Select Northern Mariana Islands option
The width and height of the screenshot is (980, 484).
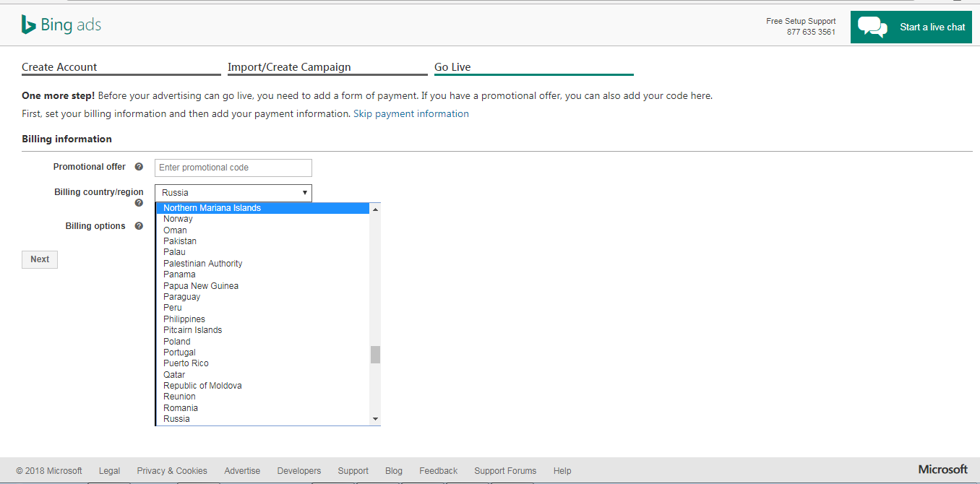coord(212,208)
